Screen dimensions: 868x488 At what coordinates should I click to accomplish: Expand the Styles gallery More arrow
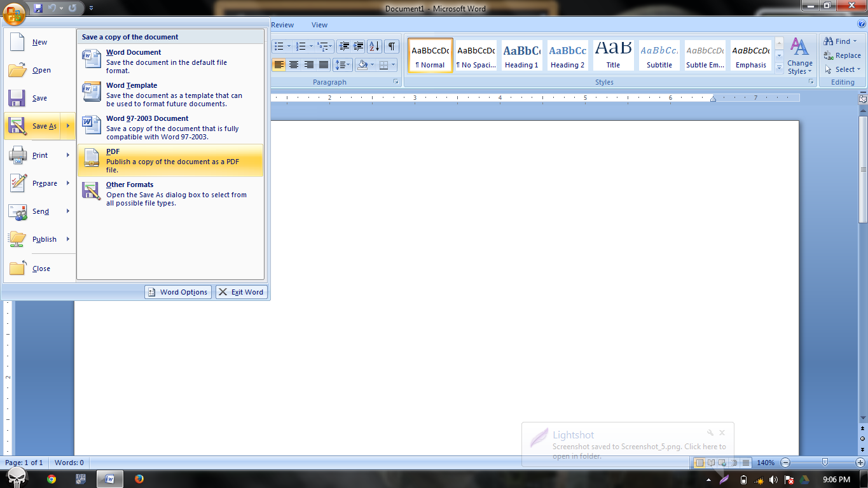click(x=779, y=67)
